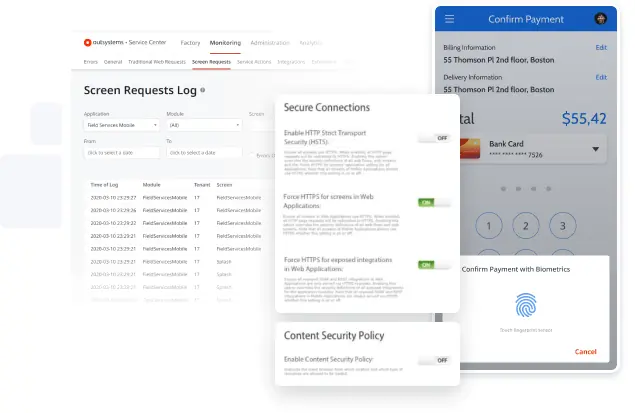Click the info icon beside Screen Requests Log

pyautogui.click(x=202, y=90)
